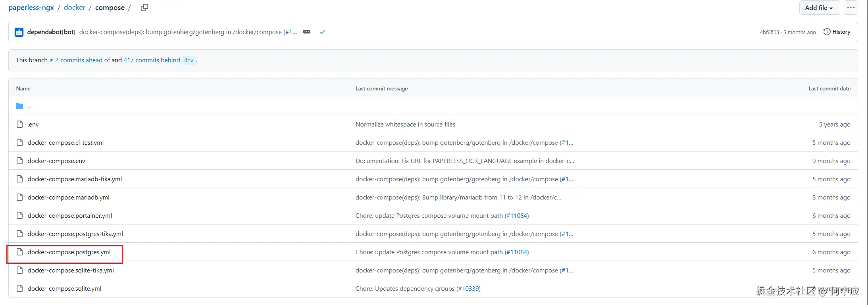Click the green commit status checkmark

(x=323, y=32)
